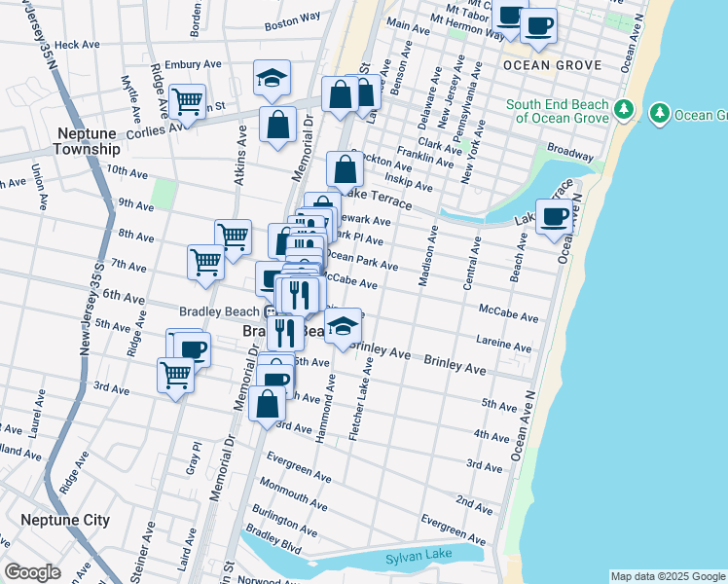Screen dimensions: 728x584
Task: Click the 'Steiner Ave' street label
Action: coord(142,553)
